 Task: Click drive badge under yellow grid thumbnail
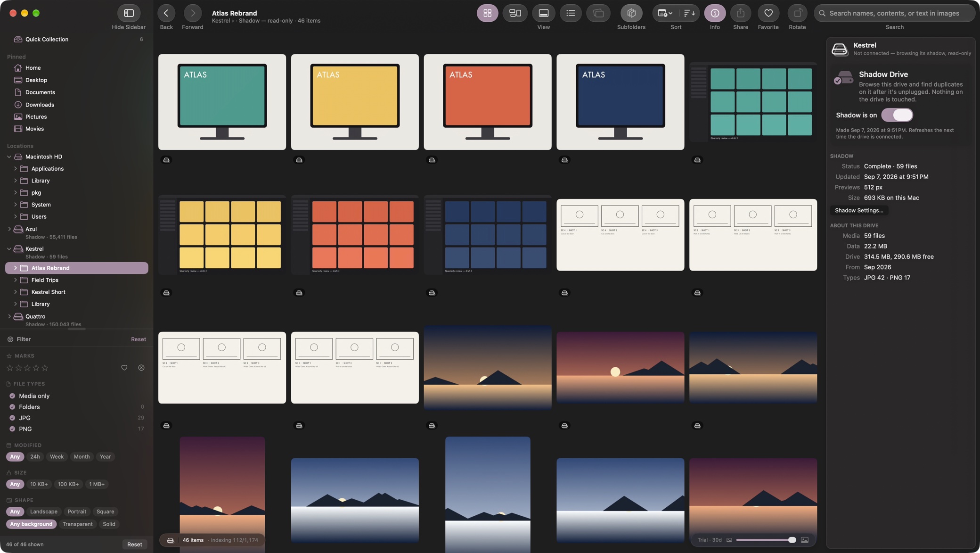tap(166, 293)
